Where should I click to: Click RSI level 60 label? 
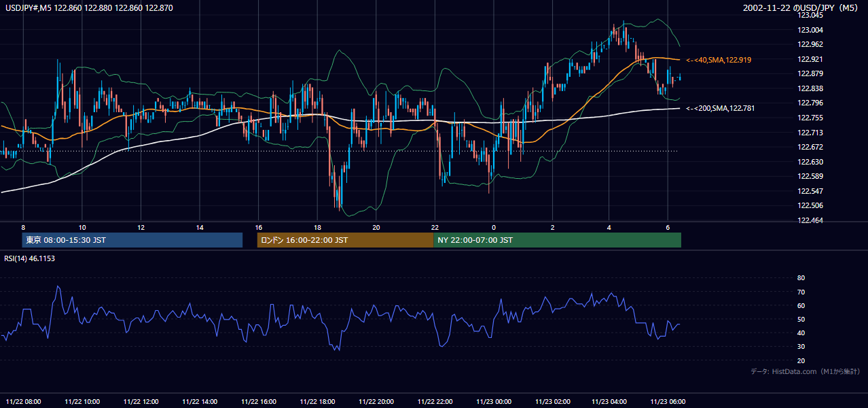pos(801,305)
